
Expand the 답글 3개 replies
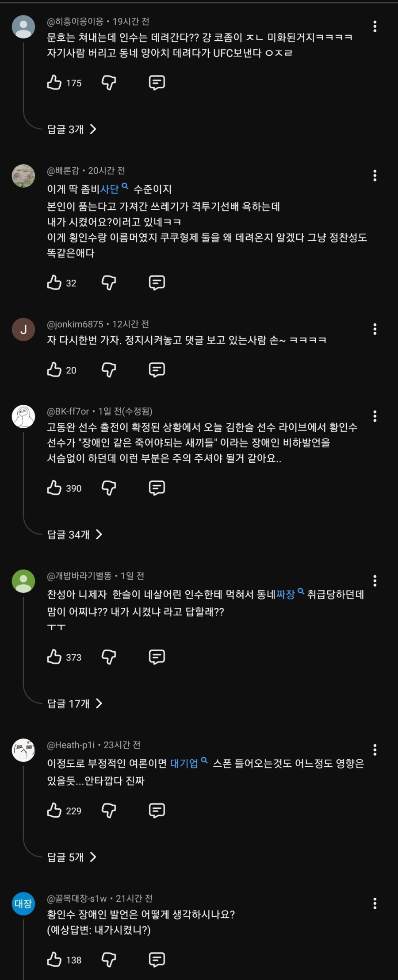(72, 129)
